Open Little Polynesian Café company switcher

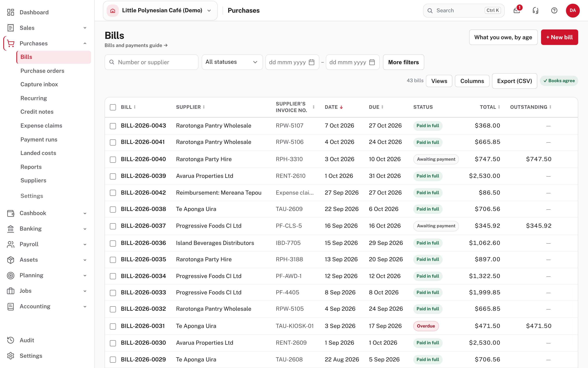pos(160,10)
